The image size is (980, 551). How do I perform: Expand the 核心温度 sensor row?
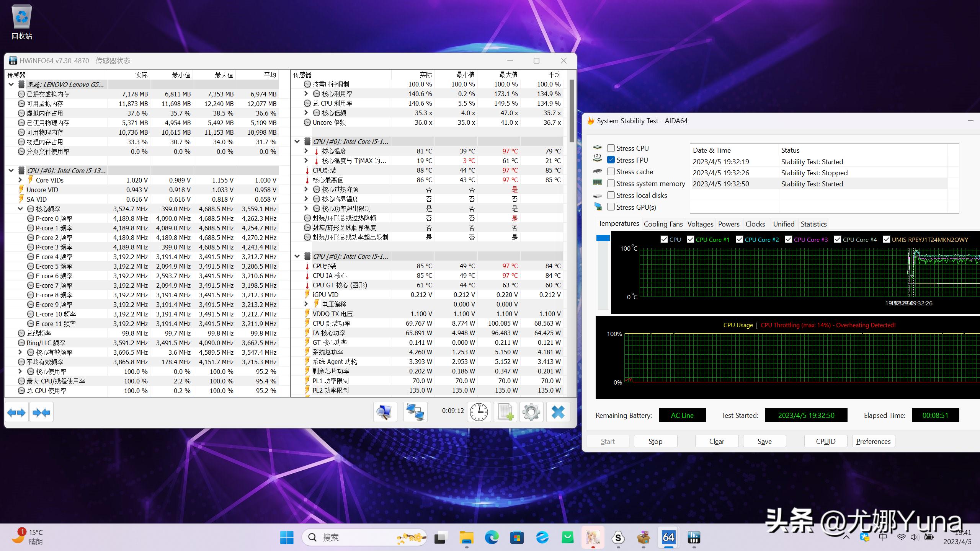point(306,151)
